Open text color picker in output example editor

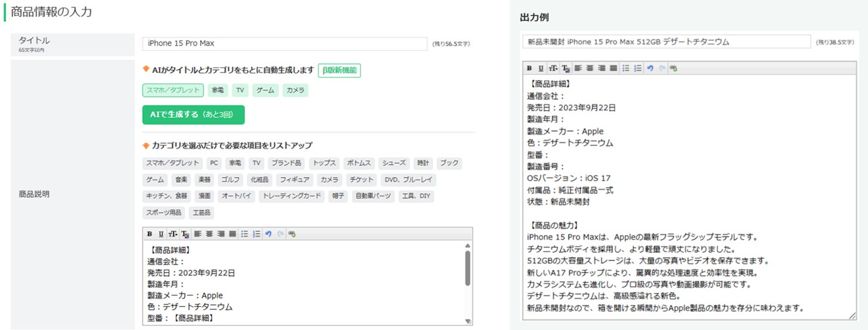click(x=566, y=69)
